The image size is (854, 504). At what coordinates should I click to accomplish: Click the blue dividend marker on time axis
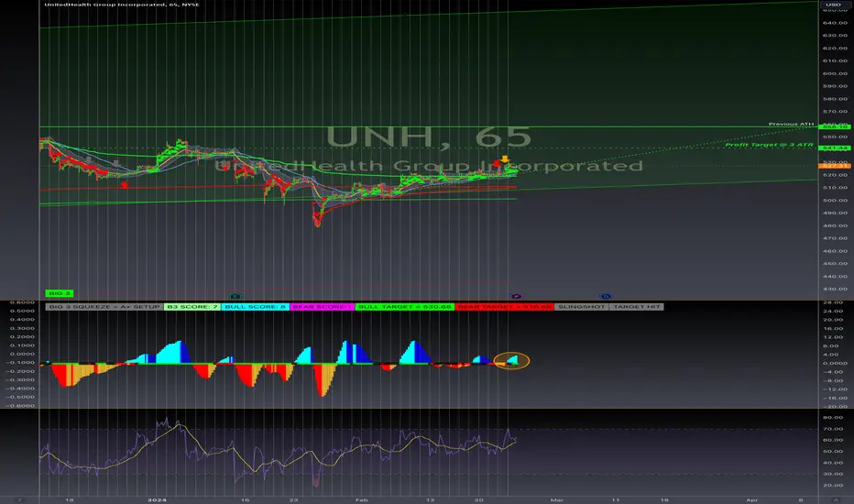[605, 296]
